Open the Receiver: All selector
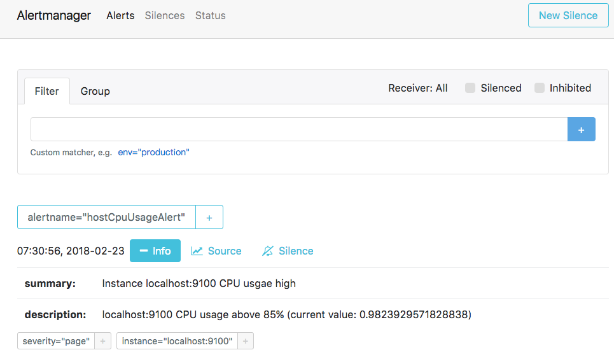The image size is (614, 364). (x=417, y=88)
